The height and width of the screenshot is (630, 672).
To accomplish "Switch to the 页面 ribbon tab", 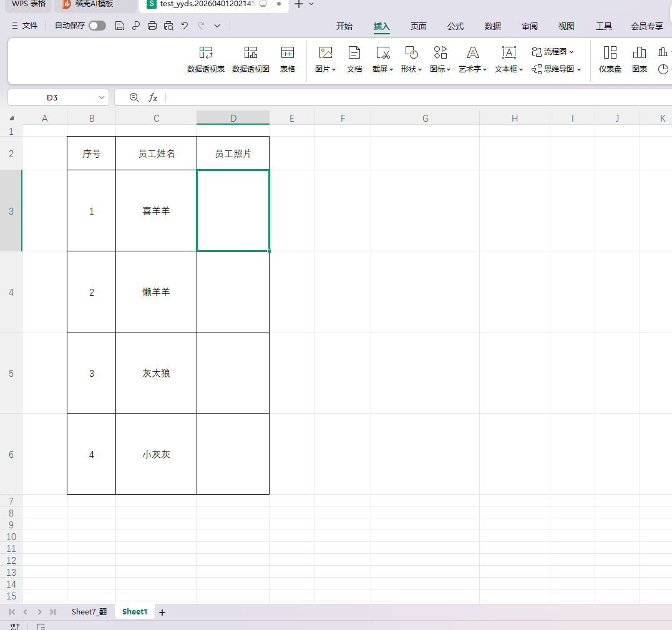I will [x=418, y=26].
